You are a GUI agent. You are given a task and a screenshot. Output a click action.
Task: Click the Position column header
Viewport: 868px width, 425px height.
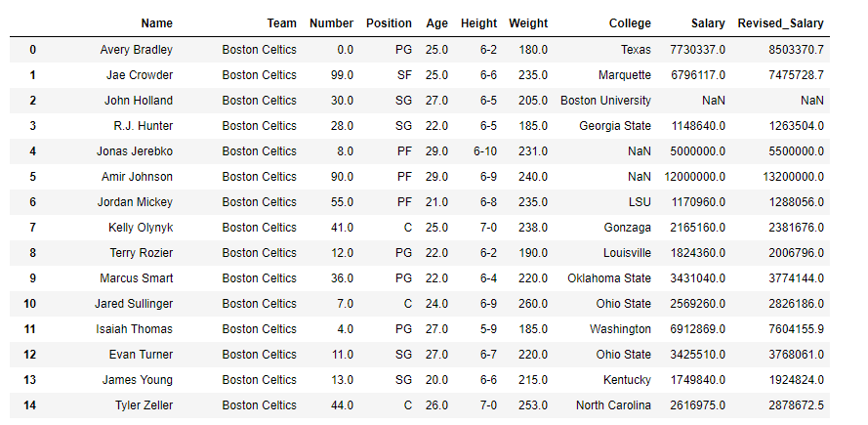click(x=389, y=23)
